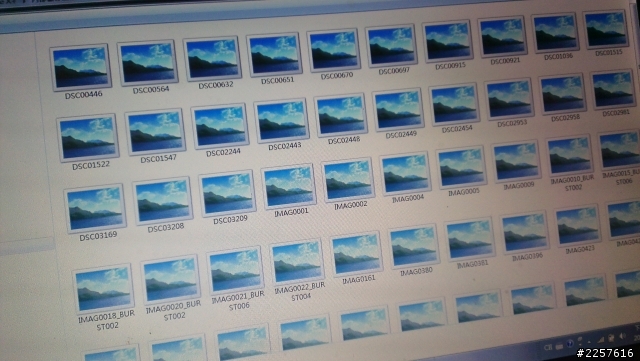
Task: Click the file name DSC02953
Action: (512, 123)
